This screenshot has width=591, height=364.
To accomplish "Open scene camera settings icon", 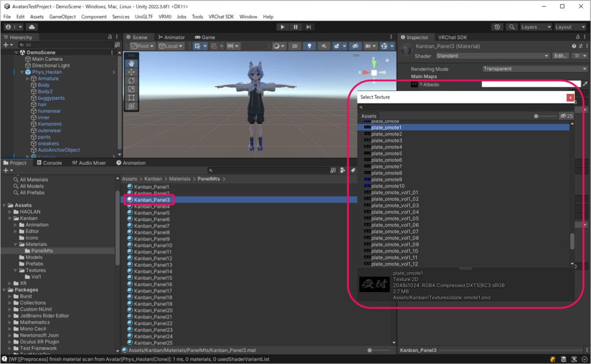I will pos(370,46).
